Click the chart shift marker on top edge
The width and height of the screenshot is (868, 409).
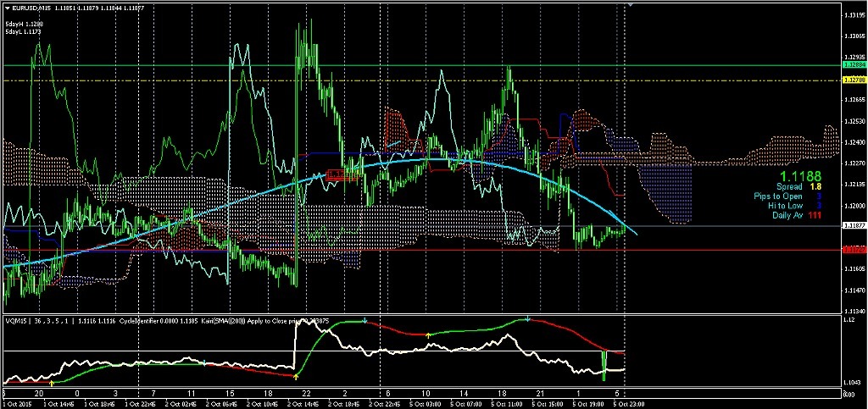point(630,4)
